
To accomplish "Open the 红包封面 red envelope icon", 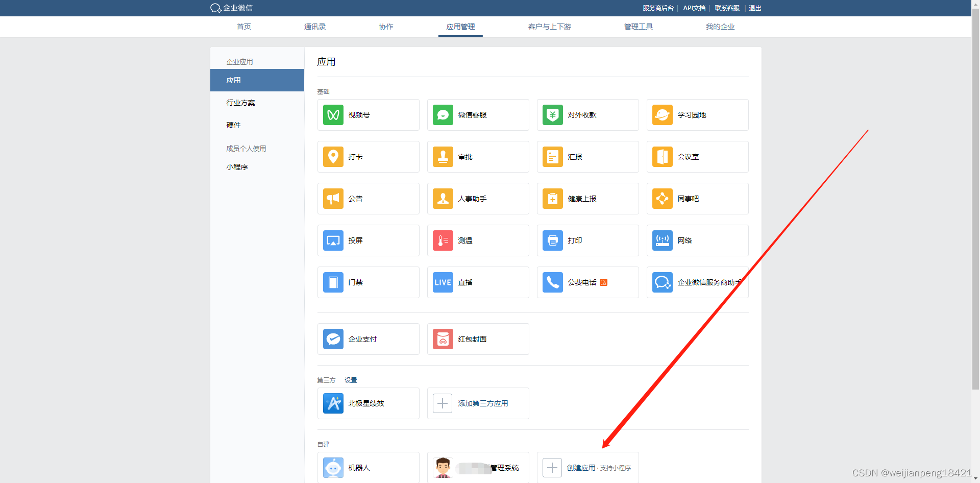I will tap(443, 339).
